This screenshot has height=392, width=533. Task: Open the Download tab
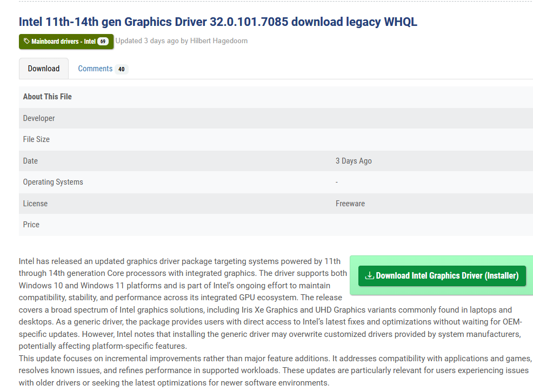44,69
